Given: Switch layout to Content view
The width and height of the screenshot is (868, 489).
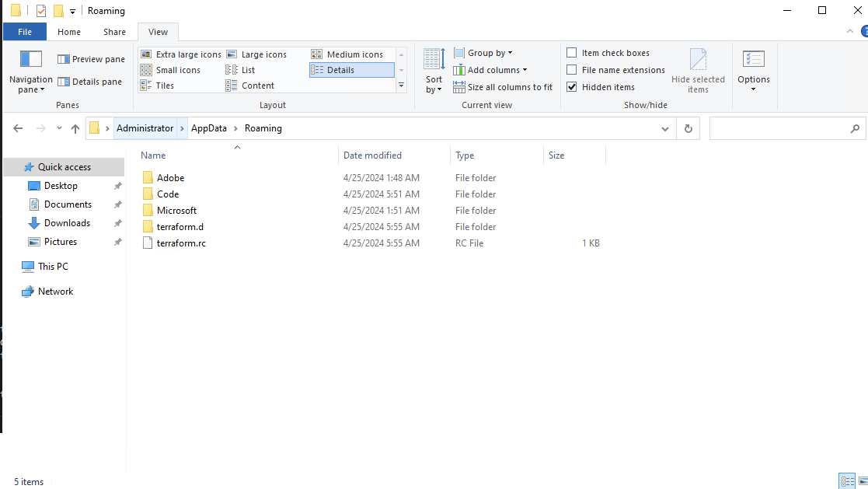Looking at the screenshot, I should 250,86.
